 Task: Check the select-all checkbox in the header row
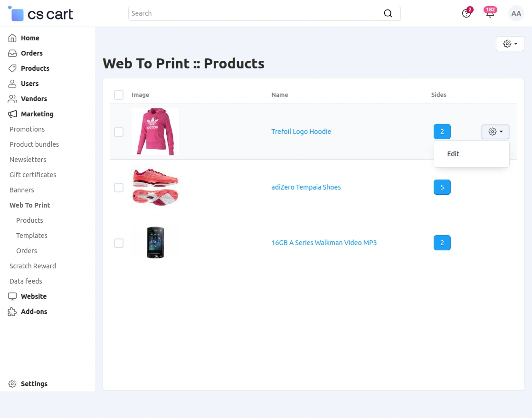(x=119, y=95)
